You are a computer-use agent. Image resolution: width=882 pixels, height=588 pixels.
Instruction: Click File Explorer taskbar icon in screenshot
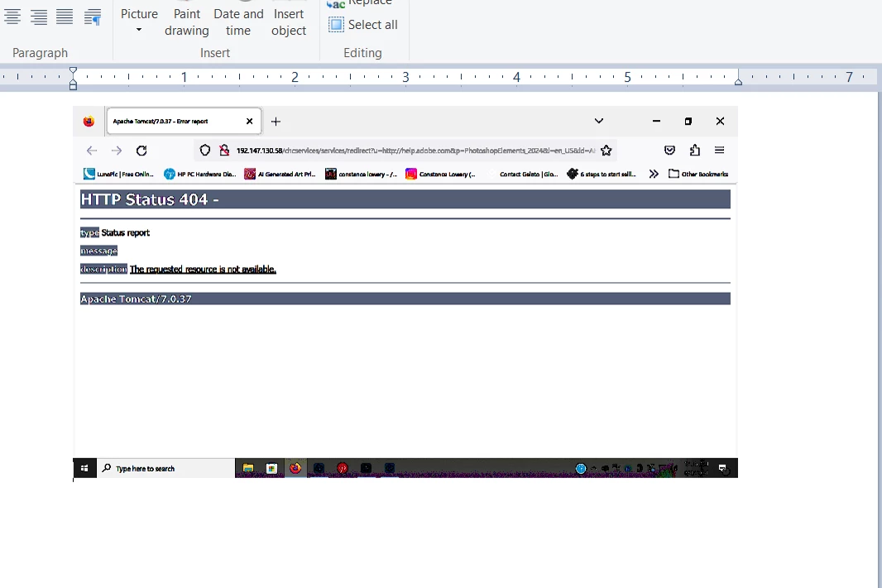(248, 468)
